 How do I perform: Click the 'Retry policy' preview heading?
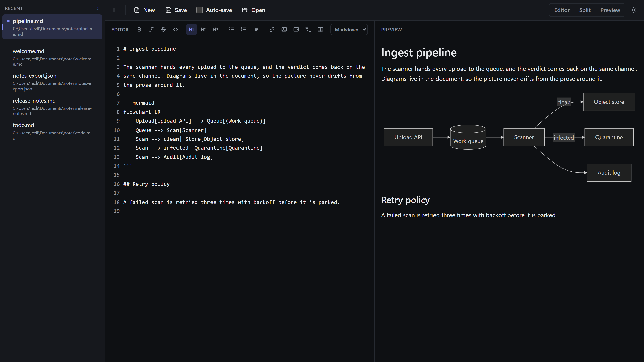(x=405, y=200)
